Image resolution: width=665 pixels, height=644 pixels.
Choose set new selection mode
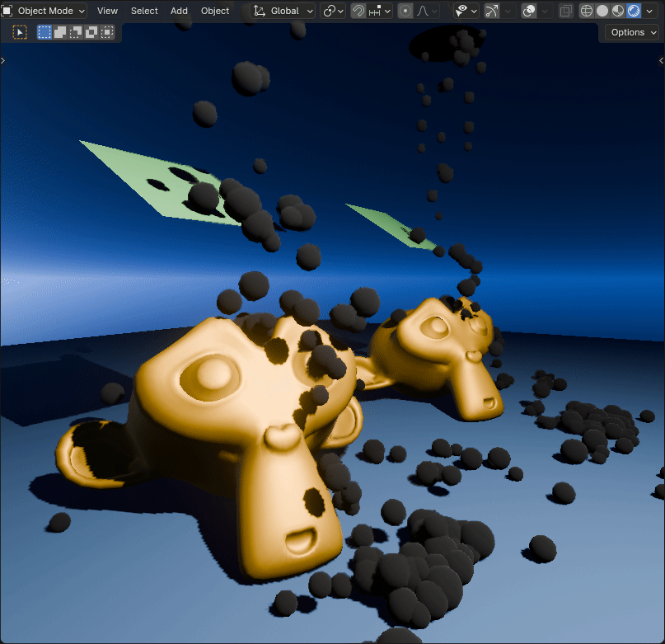point(44,32)
